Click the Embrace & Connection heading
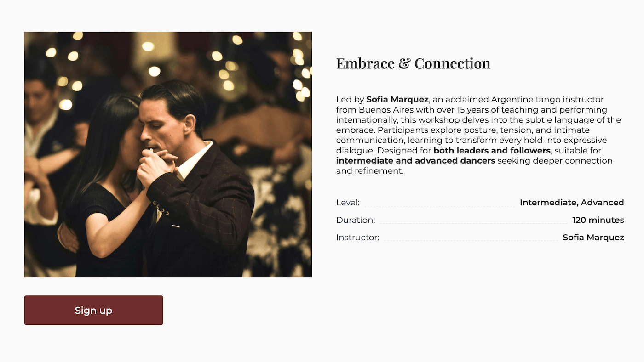The width and height of the screenshot is (644, 362). (413, 63)
